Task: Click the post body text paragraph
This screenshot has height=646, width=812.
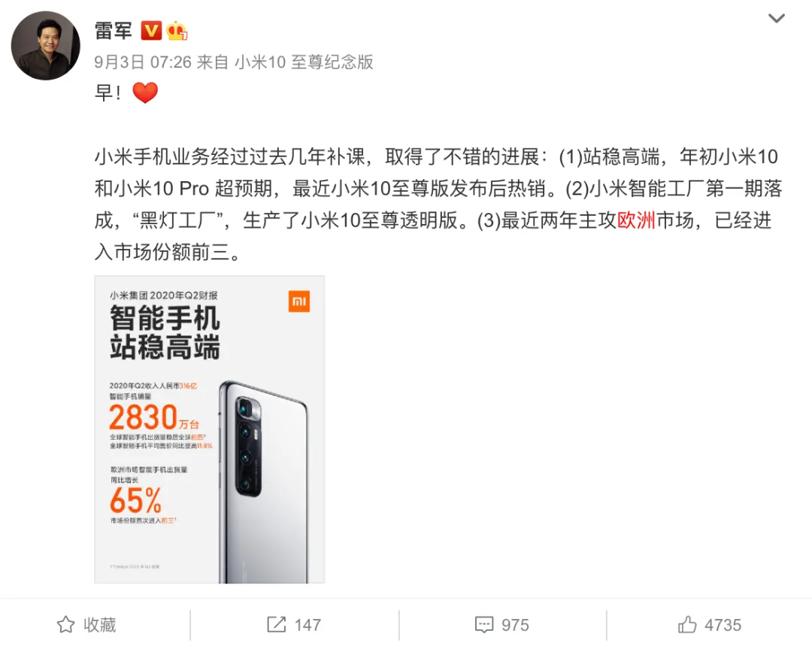Action: [438, 204]
